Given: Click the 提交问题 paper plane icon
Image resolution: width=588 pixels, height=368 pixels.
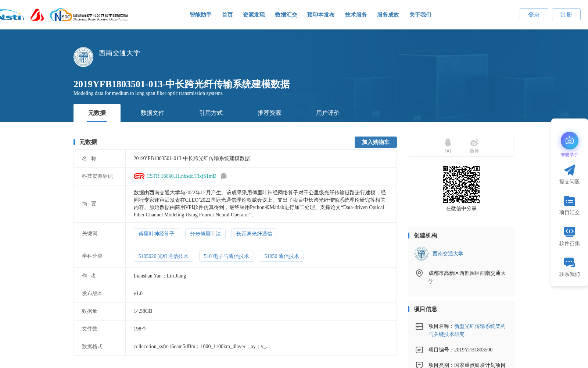Looking at the screenshot, I should (569, 170).
